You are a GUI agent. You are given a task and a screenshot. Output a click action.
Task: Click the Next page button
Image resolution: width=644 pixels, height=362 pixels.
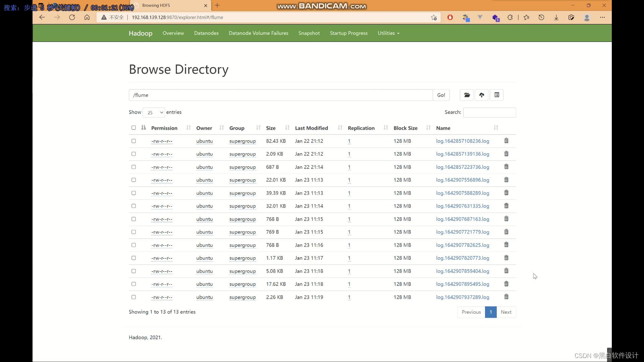(x=506, y=312)
